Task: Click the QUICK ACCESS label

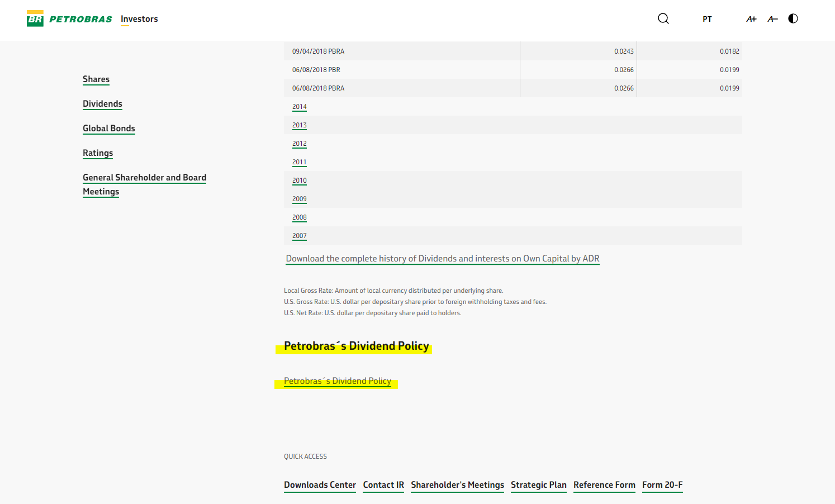Action: [305, 457]
